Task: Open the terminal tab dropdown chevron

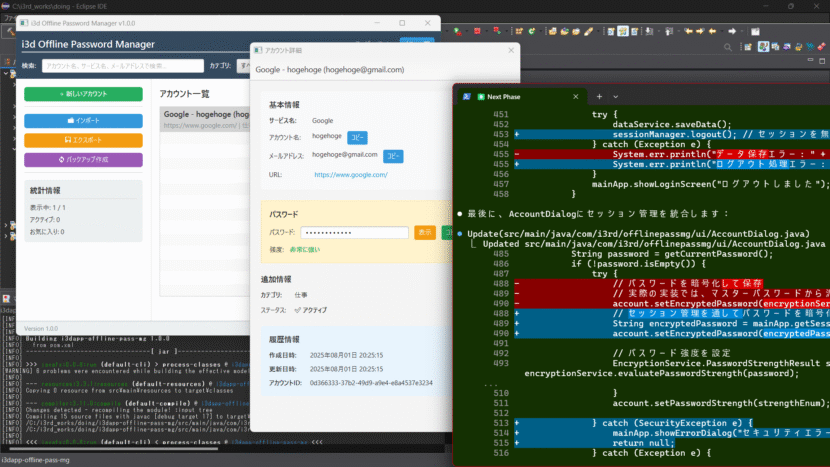Action: tap(616, 97)
